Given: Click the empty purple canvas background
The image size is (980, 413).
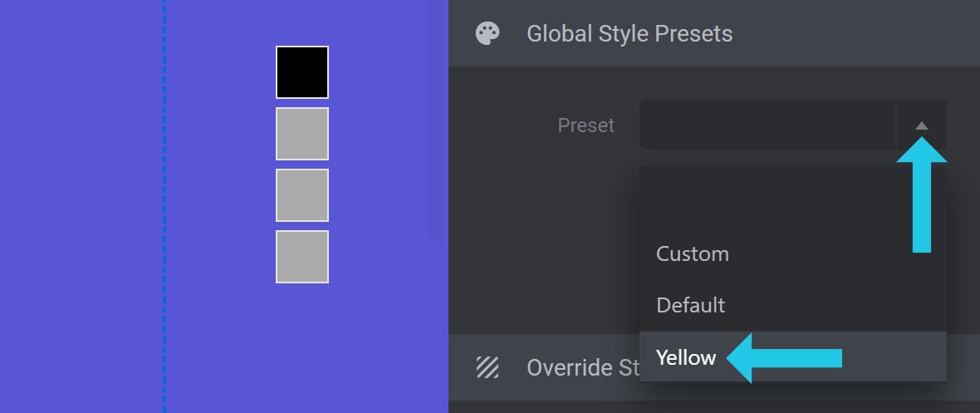Looking at the screenshot, I should click(81, 206).
